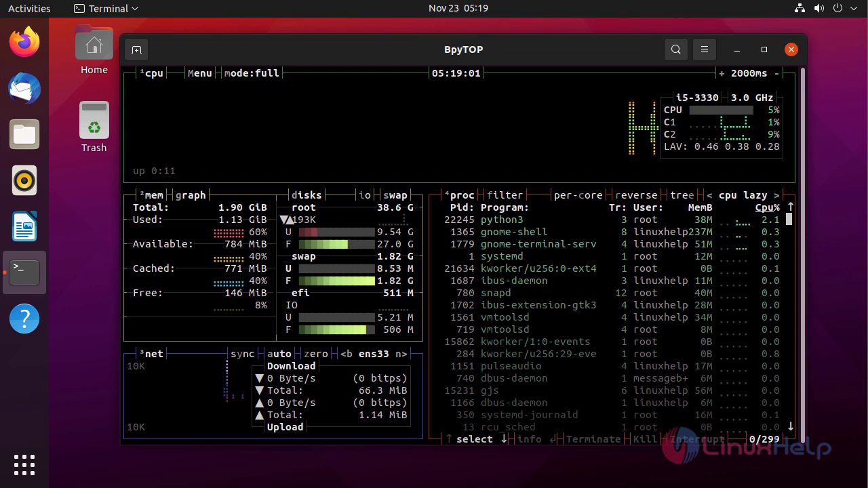Launch Rhythmbox from the dock
Image resolution: width=868 pixels, height=488 pixels.
pyautogui.click(x=24, y=181)
